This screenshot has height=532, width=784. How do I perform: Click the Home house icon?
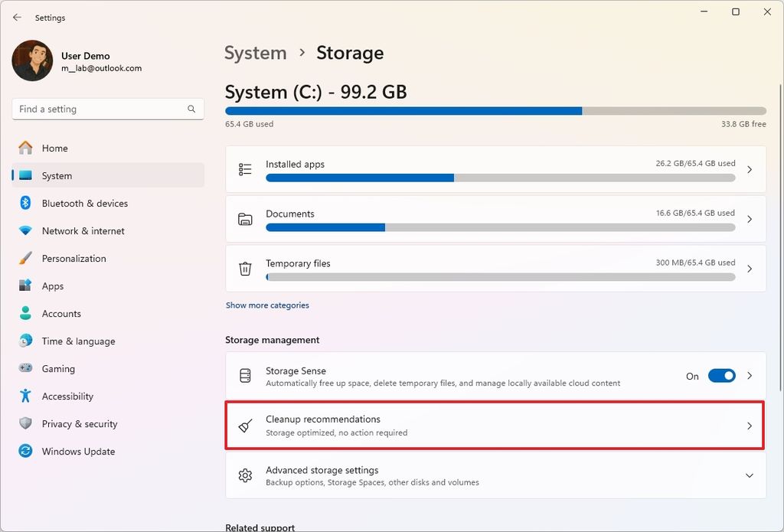point(25,148)
